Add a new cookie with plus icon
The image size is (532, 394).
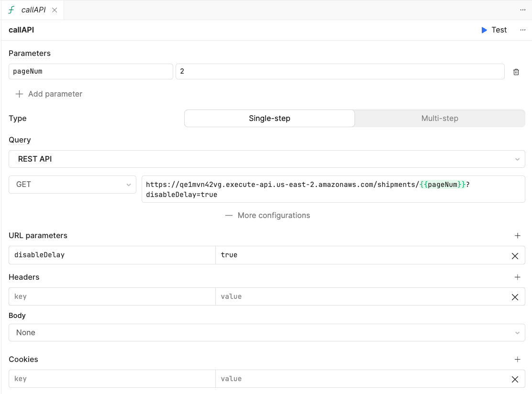click(518, 360)
